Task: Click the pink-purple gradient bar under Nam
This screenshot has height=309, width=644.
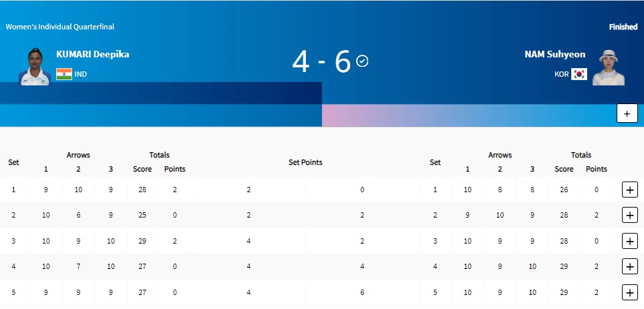Action: (x=468, y=115)
